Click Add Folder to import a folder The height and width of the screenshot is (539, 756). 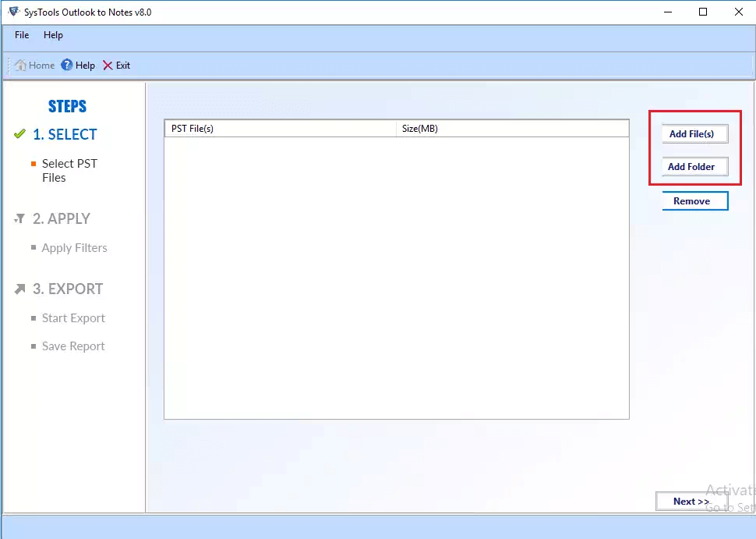[x=693, y=166]
